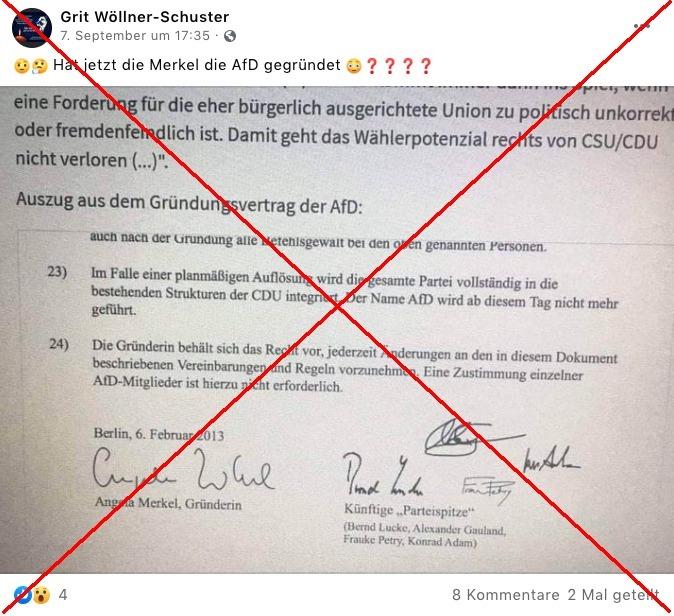The width and height of the screenshot is (674, 616).
Task: Open Grit Wöllner-Schuster's profile picture
Action: click(x=32, y=28)
